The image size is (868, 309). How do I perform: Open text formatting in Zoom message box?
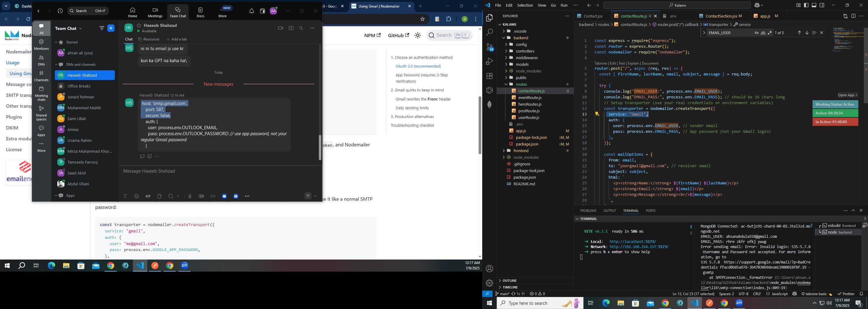click(125, 196)
